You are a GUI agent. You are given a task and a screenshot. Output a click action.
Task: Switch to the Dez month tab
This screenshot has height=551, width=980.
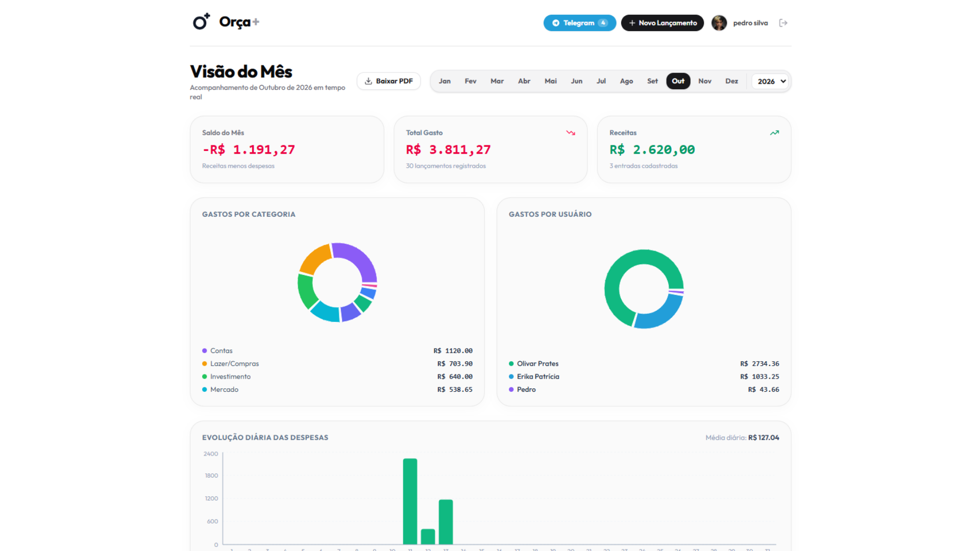click(732, 81)
